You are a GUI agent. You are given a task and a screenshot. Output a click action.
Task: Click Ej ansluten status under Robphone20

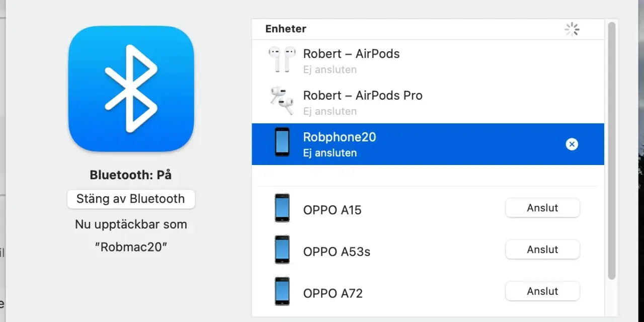point(330,153)
